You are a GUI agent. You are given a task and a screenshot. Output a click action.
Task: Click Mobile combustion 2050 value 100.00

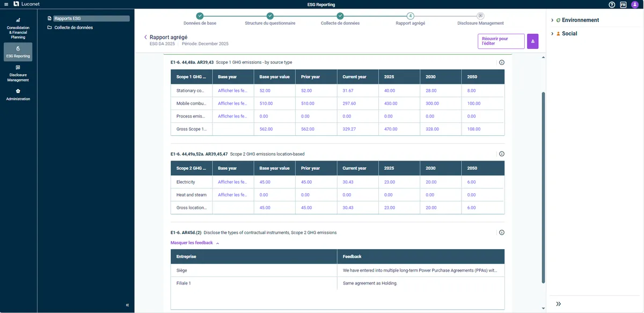click(x=474, y=104)
